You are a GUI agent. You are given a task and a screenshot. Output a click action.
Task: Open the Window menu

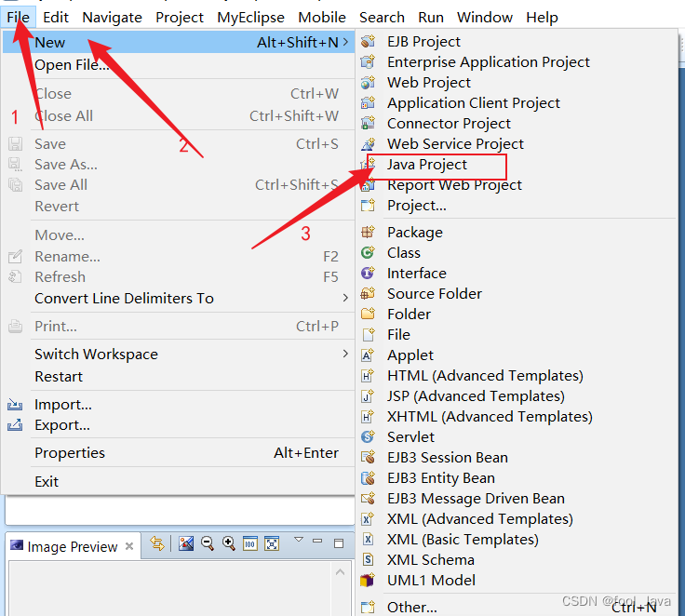coord(485,17)
